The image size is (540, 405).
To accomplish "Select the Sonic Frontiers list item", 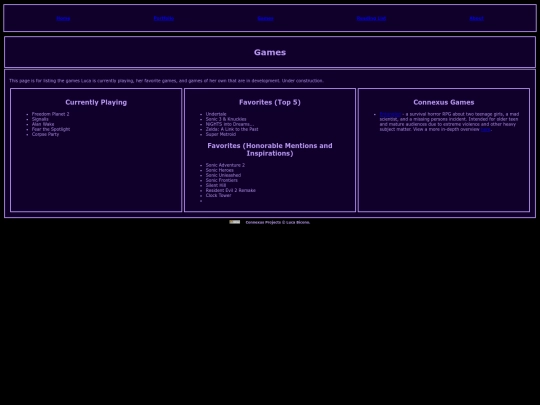I will pyautogui.click(x=221, y=180).
